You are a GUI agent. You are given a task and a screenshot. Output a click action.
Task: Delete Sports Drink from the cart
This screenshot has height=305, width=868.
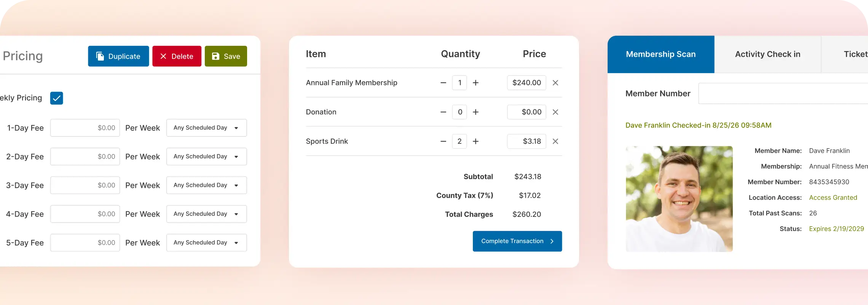[x=555, y=141]
